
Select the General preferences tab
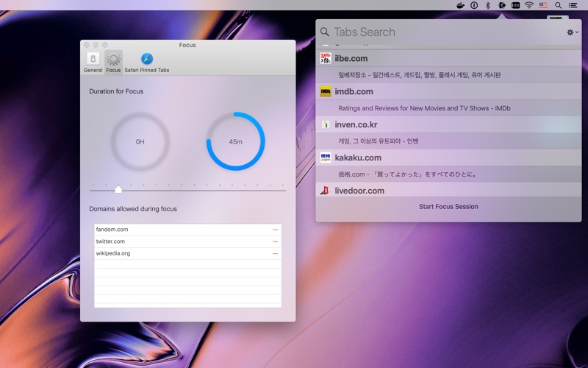pos(93,63)
